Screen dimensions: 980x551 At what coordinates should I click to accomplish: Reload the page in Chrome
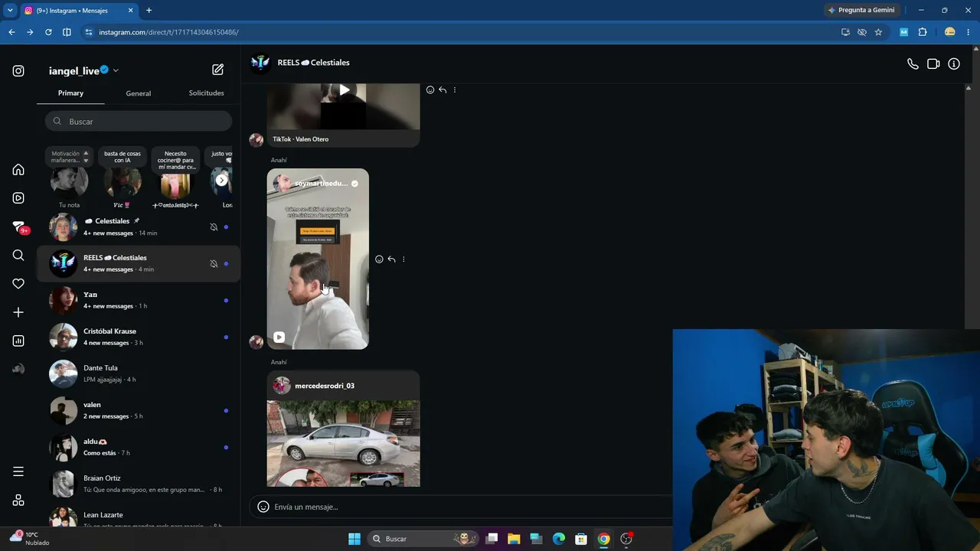tap(48, 32)
